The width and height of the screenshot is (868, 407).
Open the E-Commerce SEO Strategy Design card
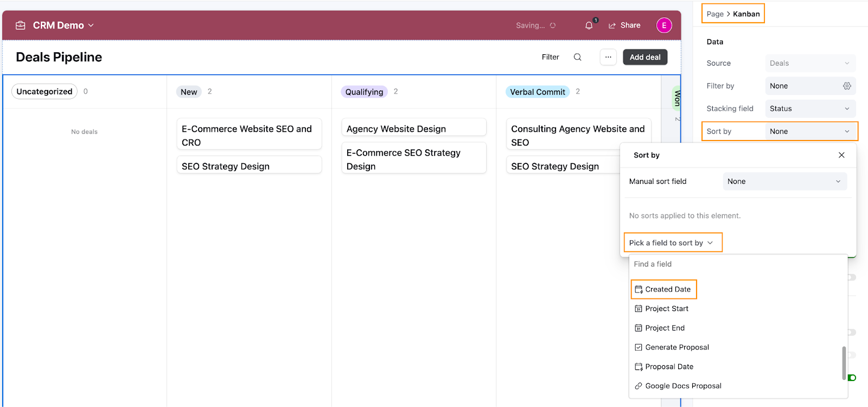[414, 158]
